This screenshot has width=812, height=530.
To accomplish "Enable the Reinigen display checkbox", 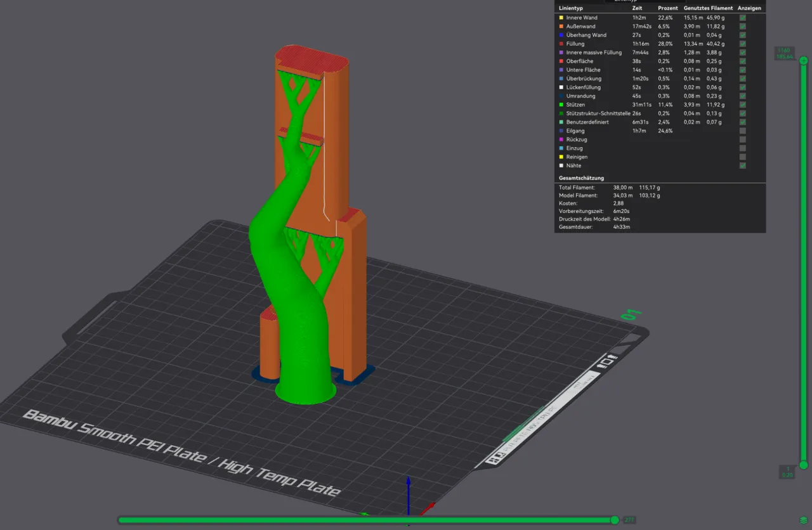I will click(x=742, y=157).
